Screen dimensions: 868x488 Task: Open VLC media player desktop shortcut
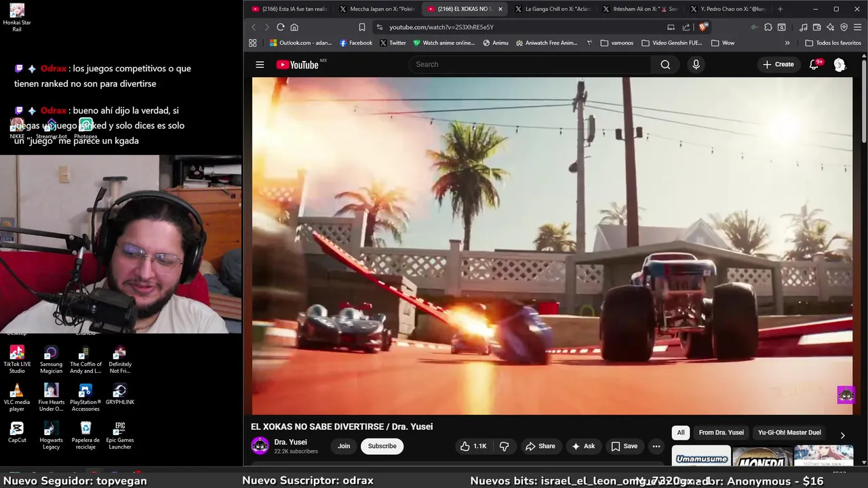pos(17,397)
